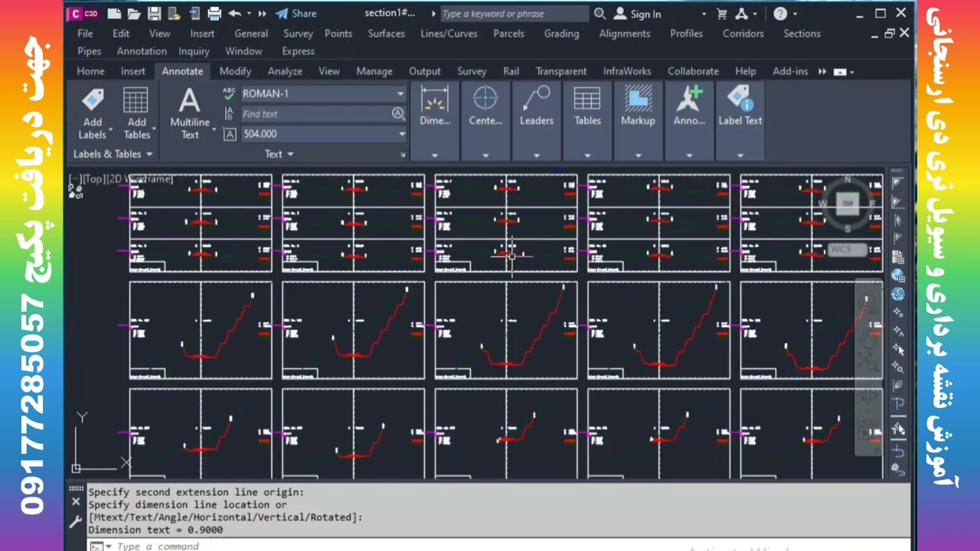Open the Inquiry menu
Image resolution: width=980 pixels, height=551 pixels.
(194, 51)
